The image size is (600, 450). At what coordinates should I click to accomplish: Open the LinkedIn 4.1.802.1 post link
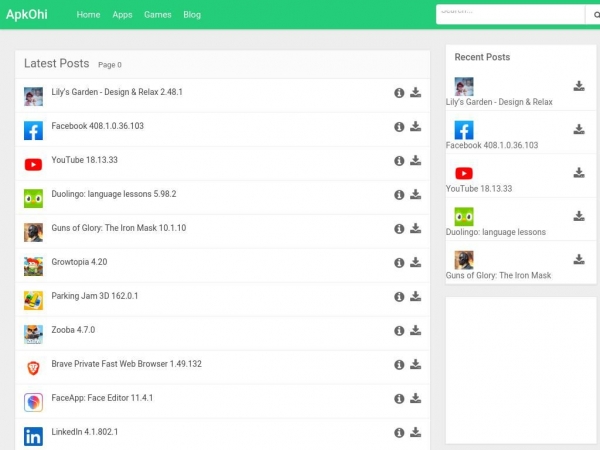85,432
